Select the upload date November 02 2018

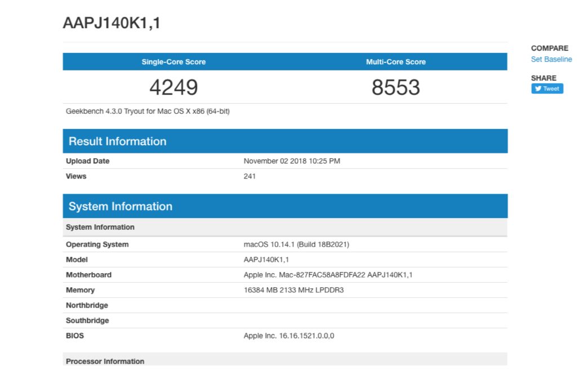pos(291,161)
